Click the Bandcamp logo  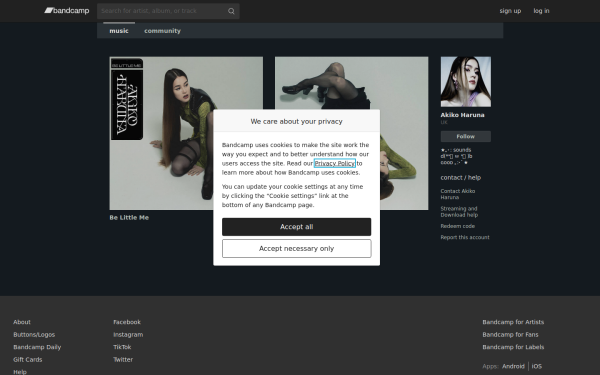tap(67, 11)
